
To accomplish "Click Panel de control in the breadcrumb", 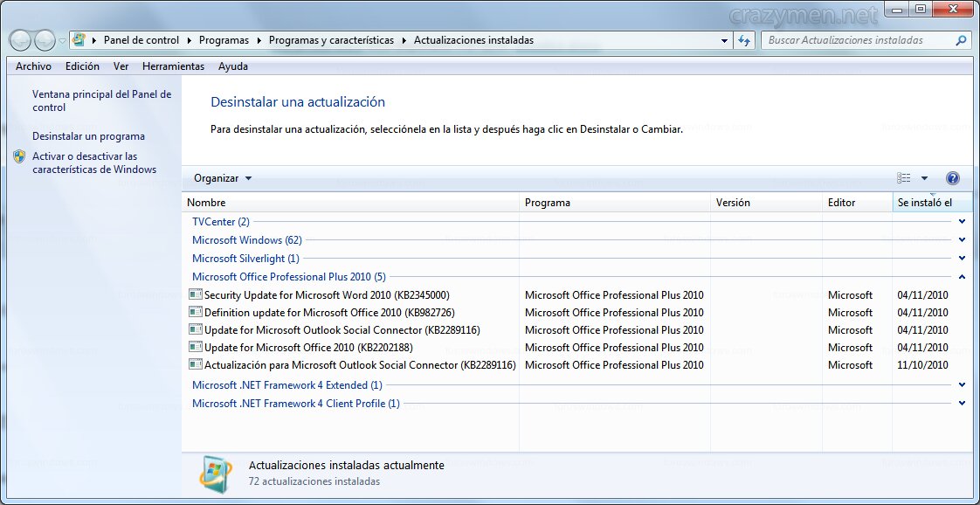I will pyautogui.click(x=141, y=40).
